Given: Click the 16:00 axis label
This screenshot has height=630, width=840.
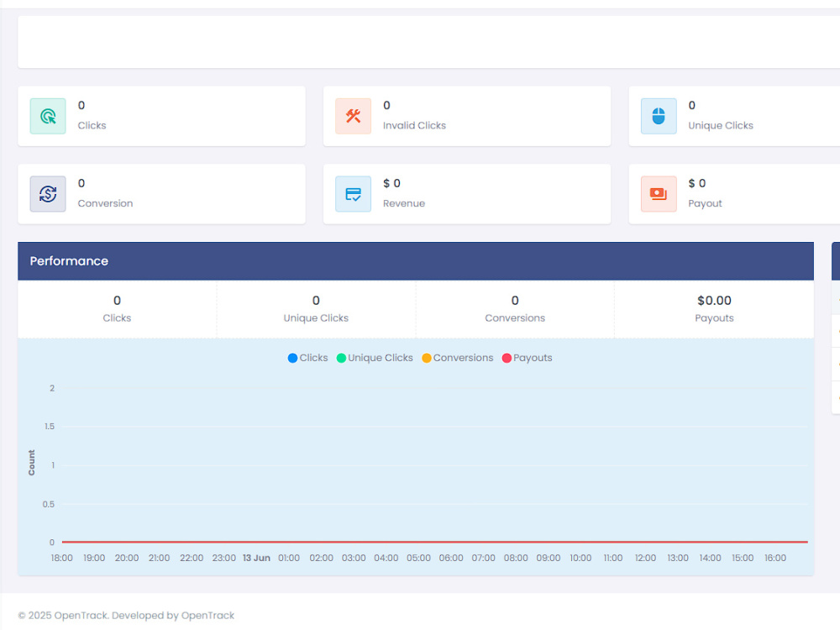Looking at the screenshot, I should click(775, 558).
